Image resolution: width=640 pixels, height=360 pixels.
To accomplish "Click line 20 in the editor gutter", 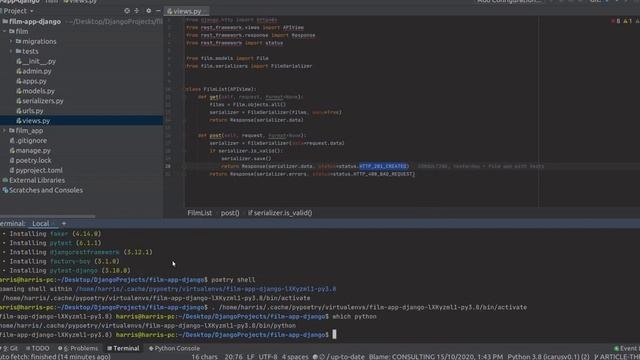I will click(168, 166).
